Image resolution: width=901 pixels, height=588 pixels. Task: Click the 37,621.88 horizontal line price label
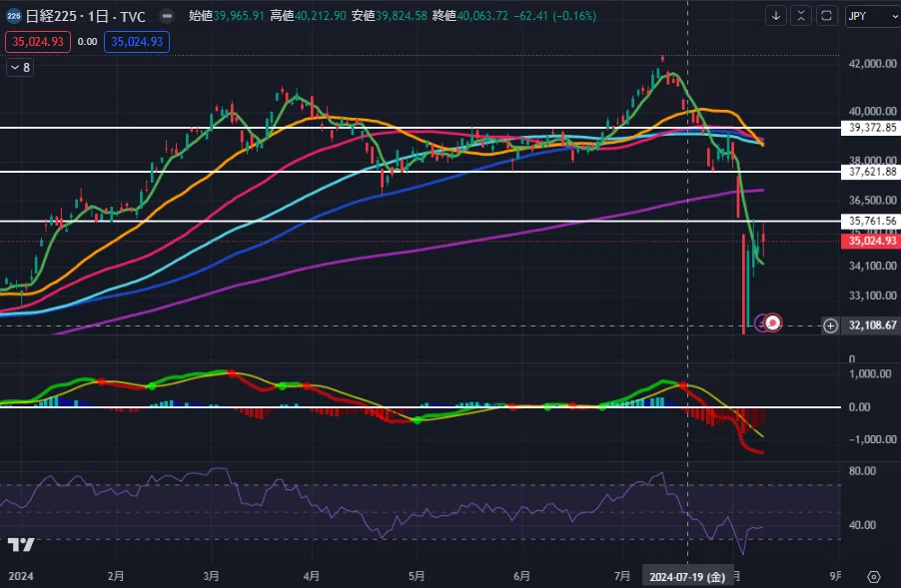(872, 172)
